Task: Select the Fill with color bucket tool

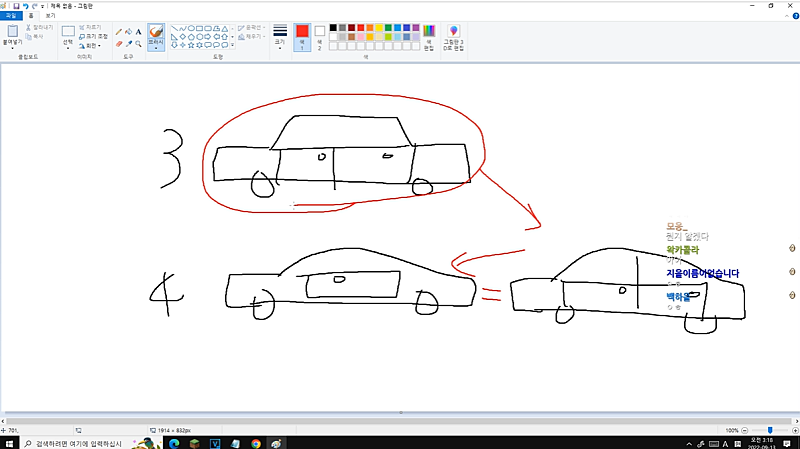Action: click(128, 32)
